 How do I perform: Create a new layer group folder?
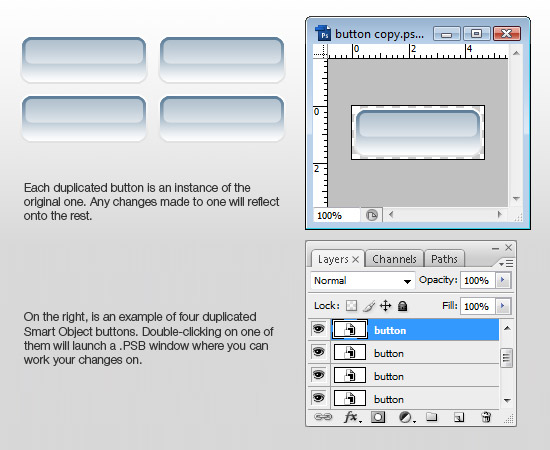pyautogui.click(x=431, y=417)
